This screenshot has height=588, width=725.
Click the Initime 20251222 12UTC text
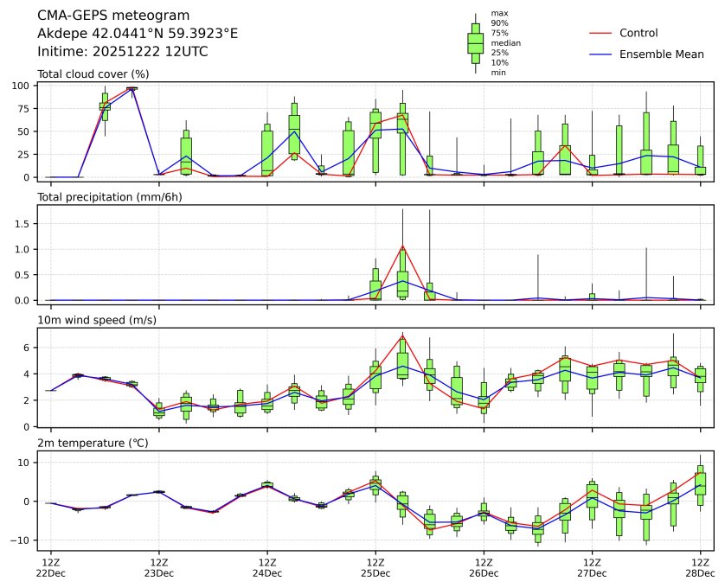pyautogui.click(x=122, y=52)
